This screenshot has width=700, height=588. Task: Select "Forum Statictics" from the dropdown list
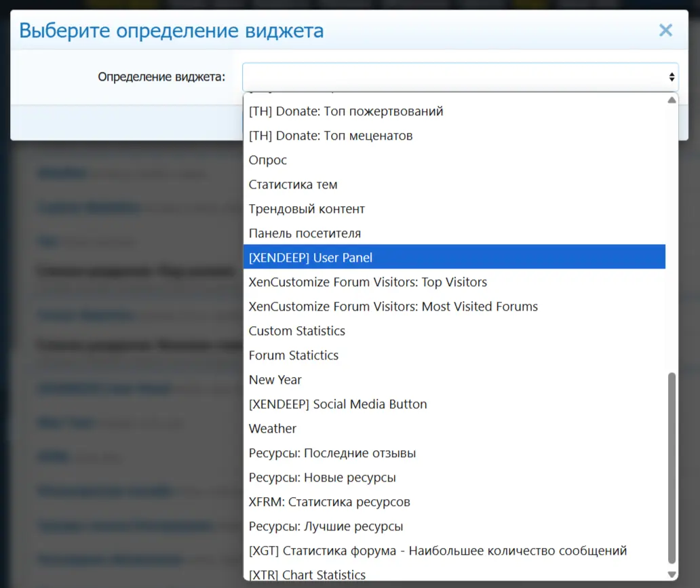(x=294, y=355)
